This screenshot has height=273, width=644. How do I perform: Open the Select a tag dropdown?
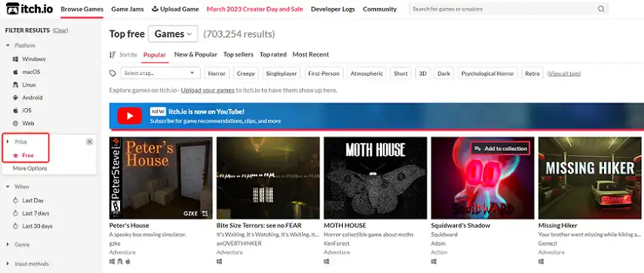160,73
